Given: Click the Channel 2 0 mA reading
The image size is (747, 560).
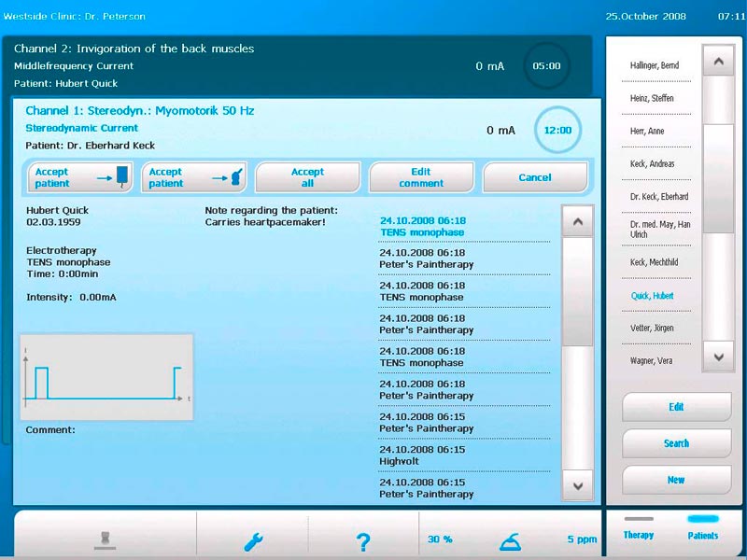Looking at the screenshot, I should tap(489, 66).
